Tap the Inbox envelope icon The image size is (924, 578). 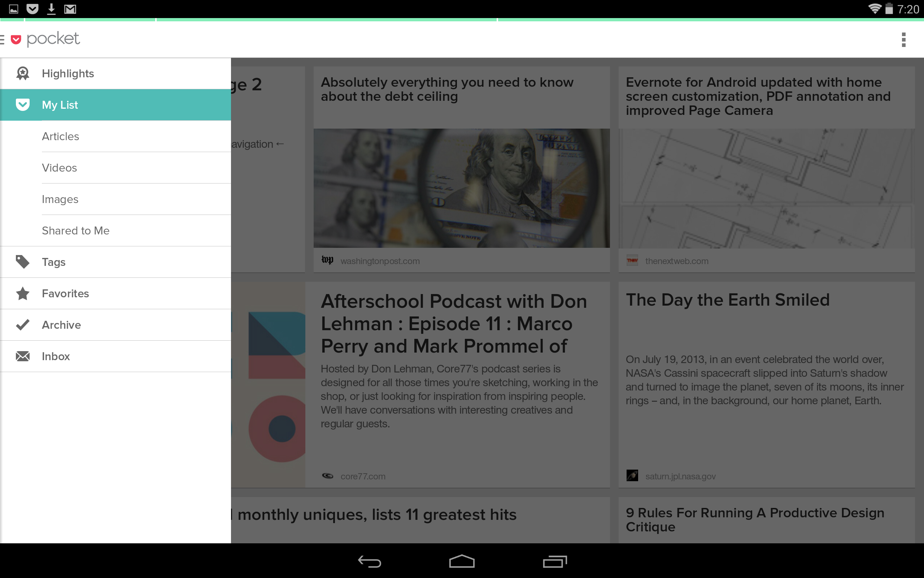[x=22, y=356]
